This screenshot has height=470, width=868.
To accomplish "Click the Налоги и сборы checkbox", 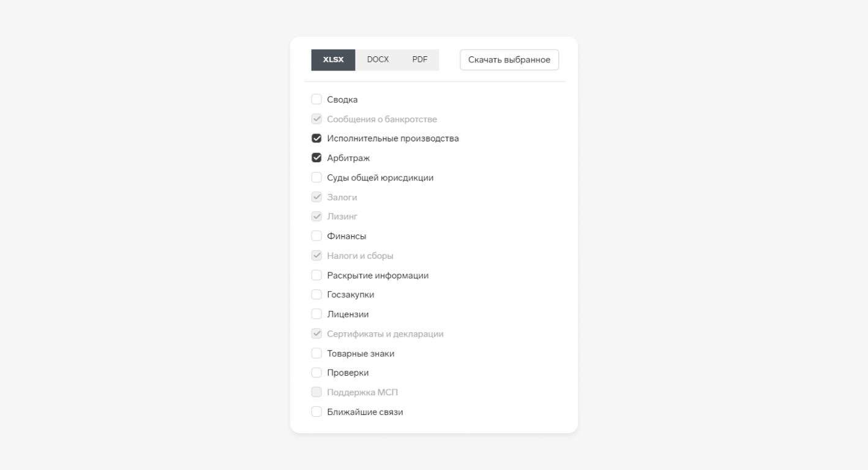I will 316,256.
